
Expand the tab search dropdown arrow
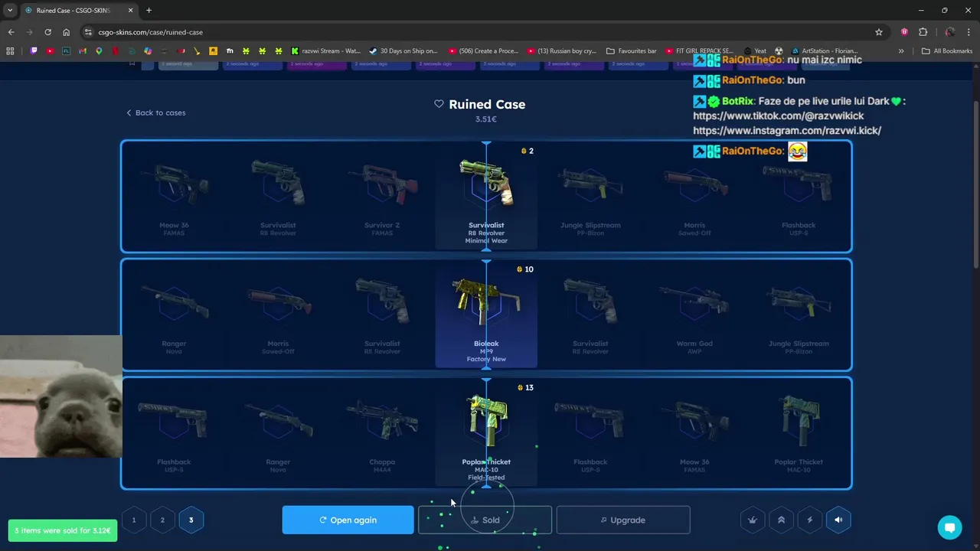[9, 10]
